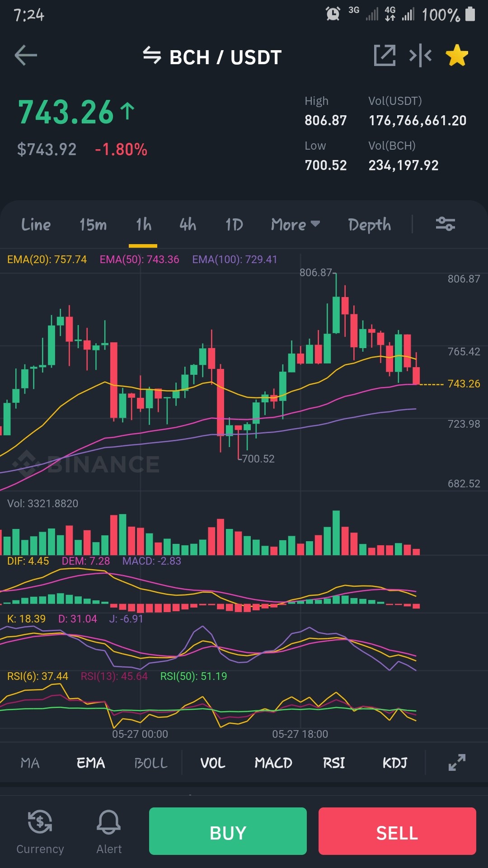Open chart settings sliders icon

click(445, 224)
